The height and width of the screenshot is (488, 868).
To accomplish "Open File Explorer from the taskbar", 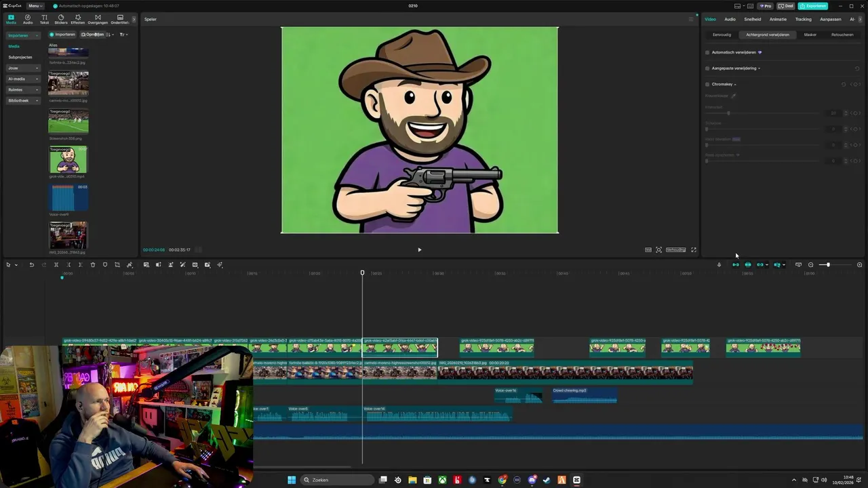I will [412, 480].
